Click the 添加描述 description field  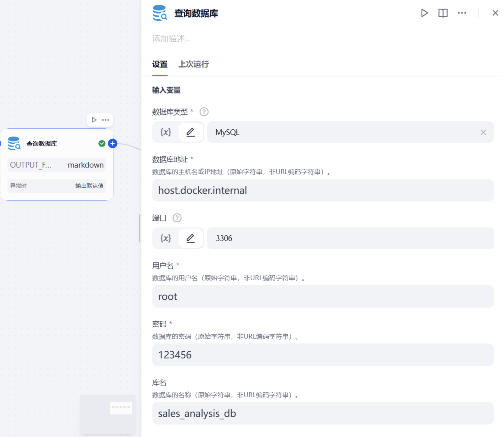click(171, 39)
